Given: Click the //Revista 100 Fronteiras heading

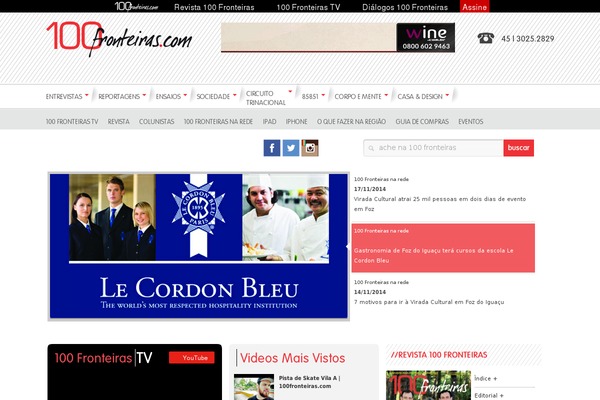Looking at the screenshot, I should coord(439,355).
